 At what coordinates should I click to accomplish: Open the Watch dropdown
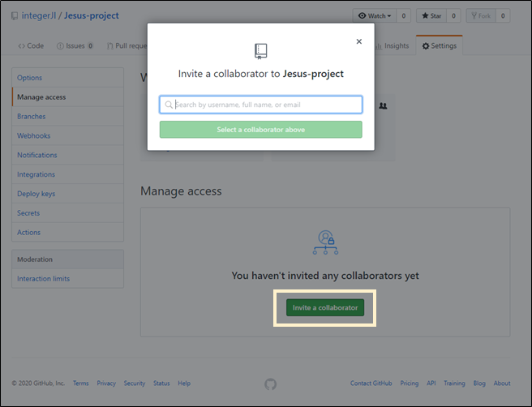coord(375,15)
